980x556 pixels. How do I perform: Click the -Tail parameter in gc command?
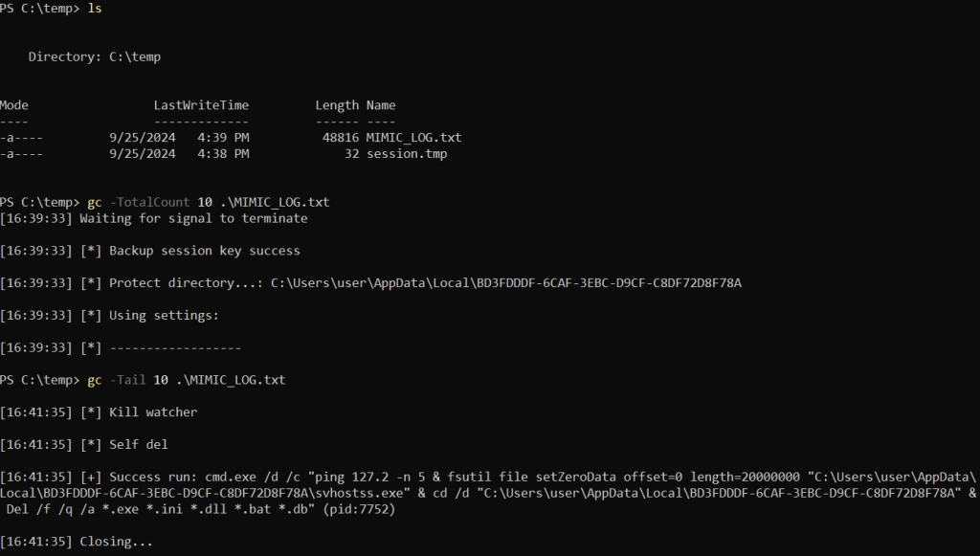pos(127,380)
